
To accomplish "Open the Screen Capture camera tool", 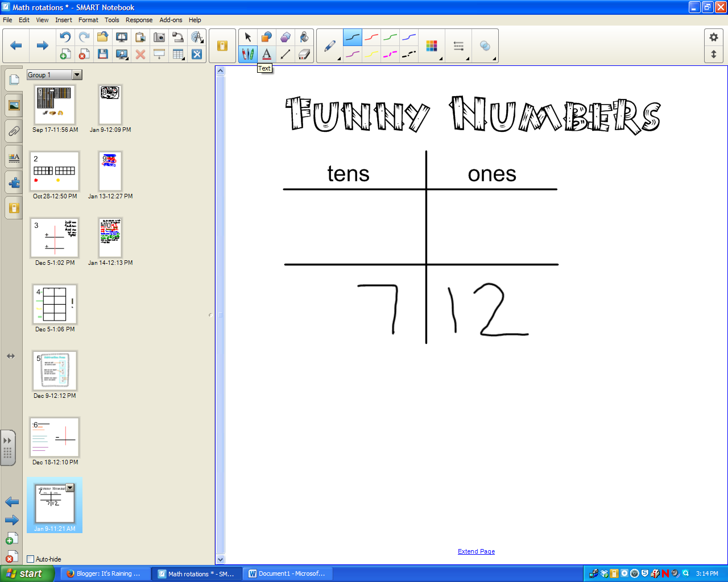I will [159, 37].
